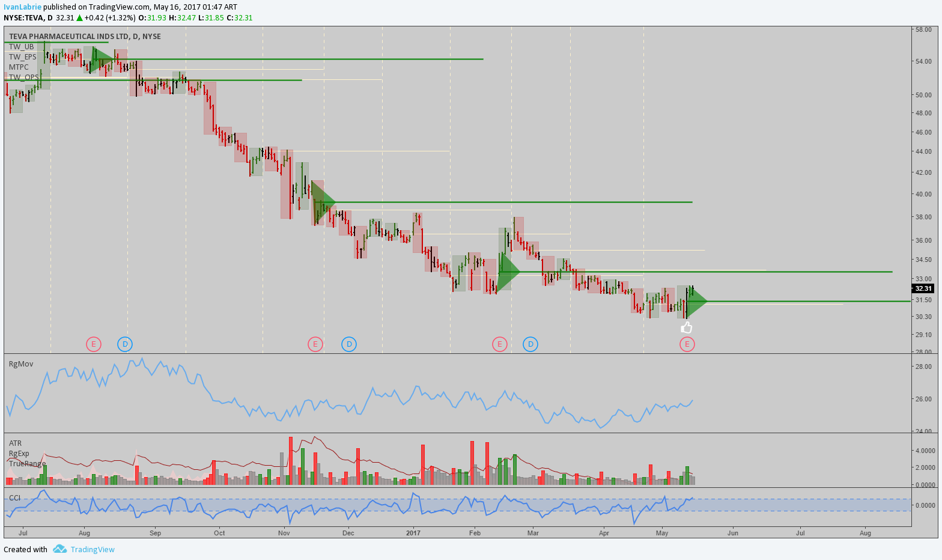Image resolution: width=942 pixels, height=560 pixels.
Task: Open the TradingView link in the footer
Action: 93,549
